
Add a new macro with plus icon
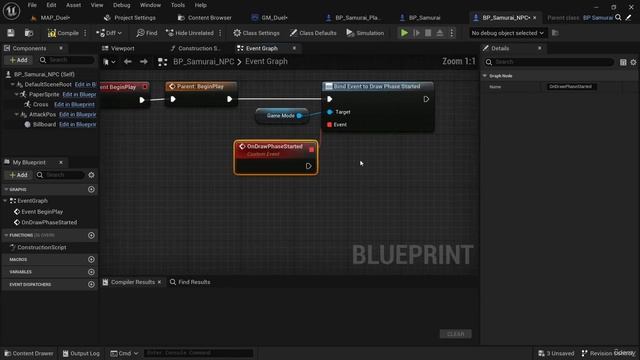click(x=91, y=259)
